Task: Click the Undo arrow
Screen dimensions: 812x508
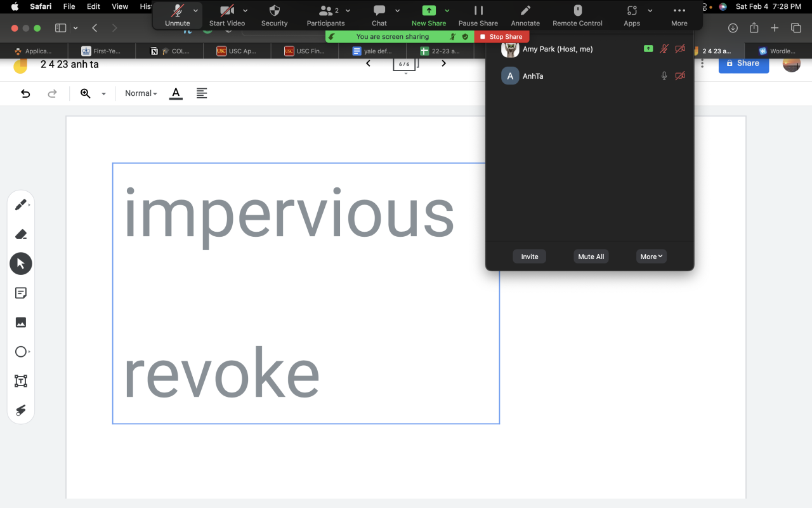Action: click(25, 93)
